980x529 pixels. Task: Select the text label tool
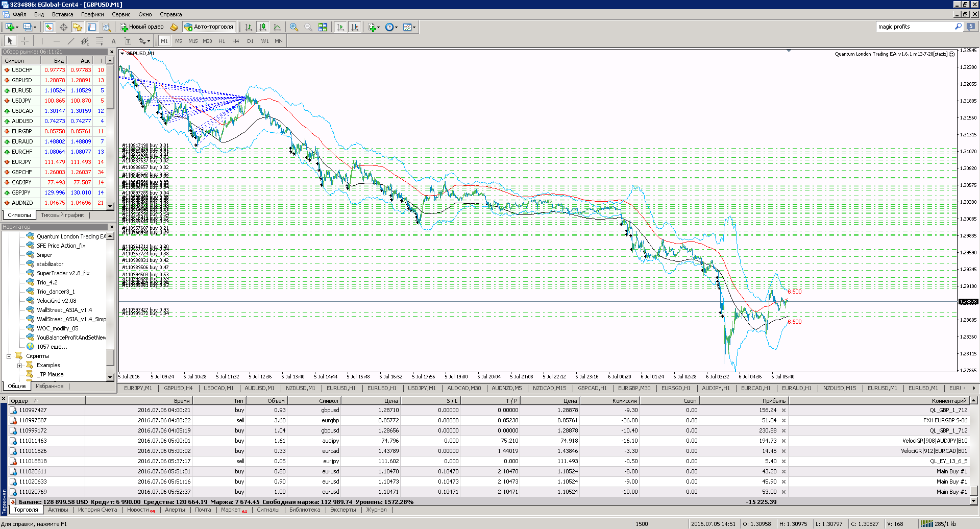[128, 41]
